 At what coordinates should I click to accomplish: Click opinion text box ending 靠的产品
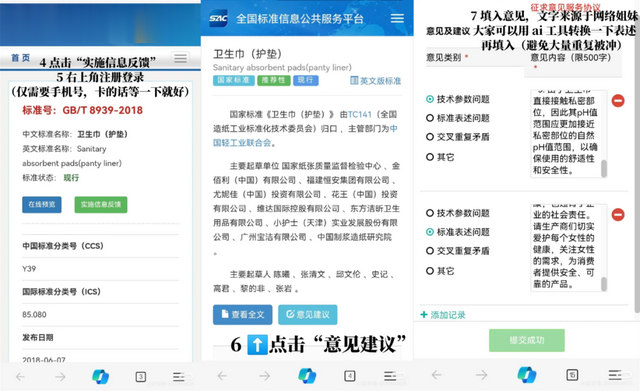(568, 248)
